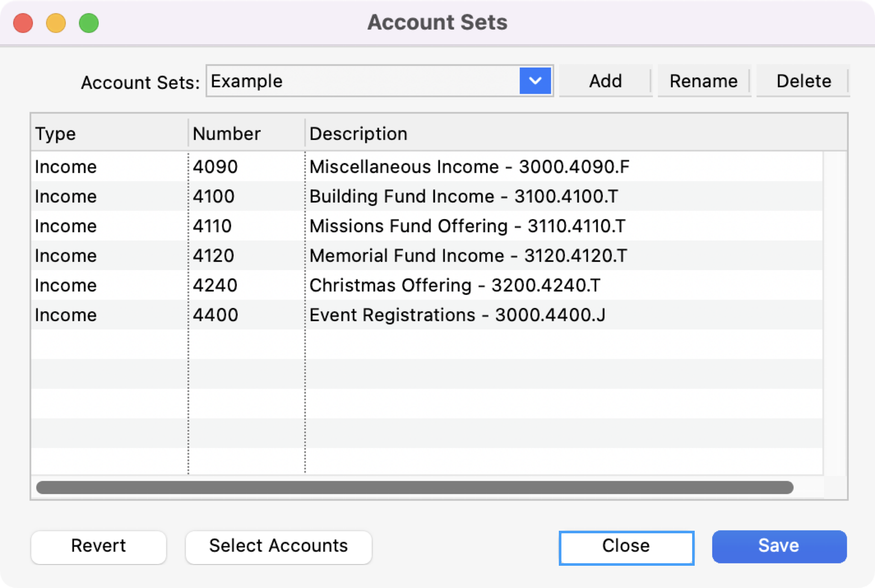This screenshot has width=875, height=588.
Task: Sort by the Number column header
Action: point(246,134)
